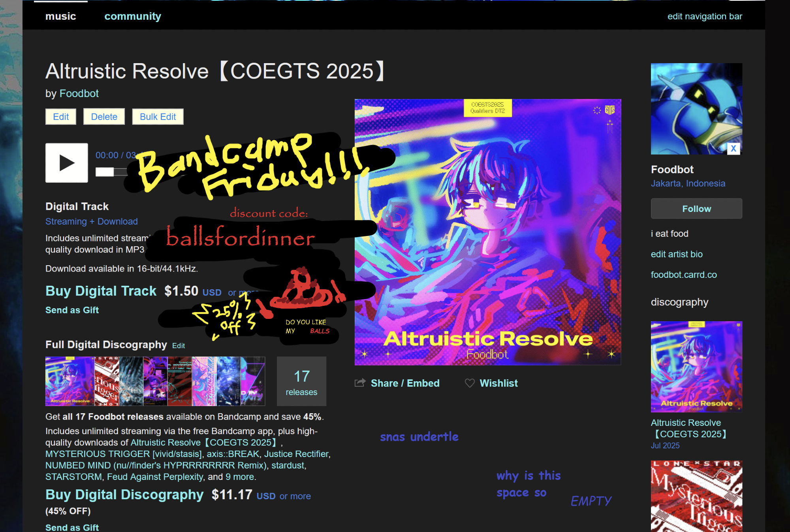Play the Altruistic Resolve track
The width and height of the screenshot is (790, 532).
[66, 163]
